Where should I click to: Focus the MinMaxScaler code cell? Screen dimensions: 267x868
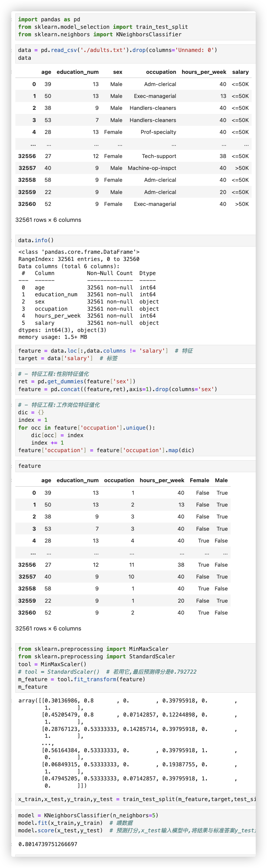(x=135, y=667)
